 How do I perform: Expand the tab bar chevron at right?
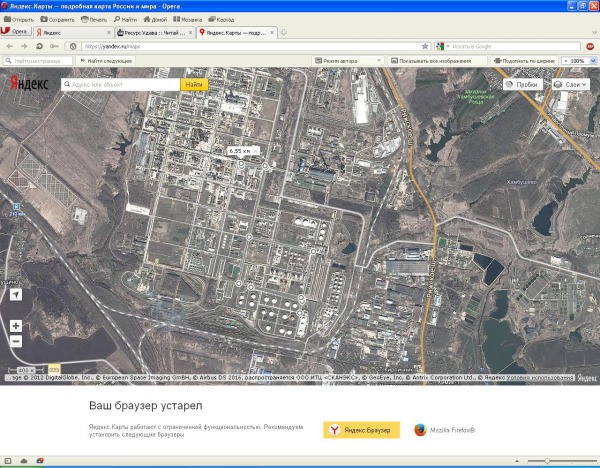point(595,33)
